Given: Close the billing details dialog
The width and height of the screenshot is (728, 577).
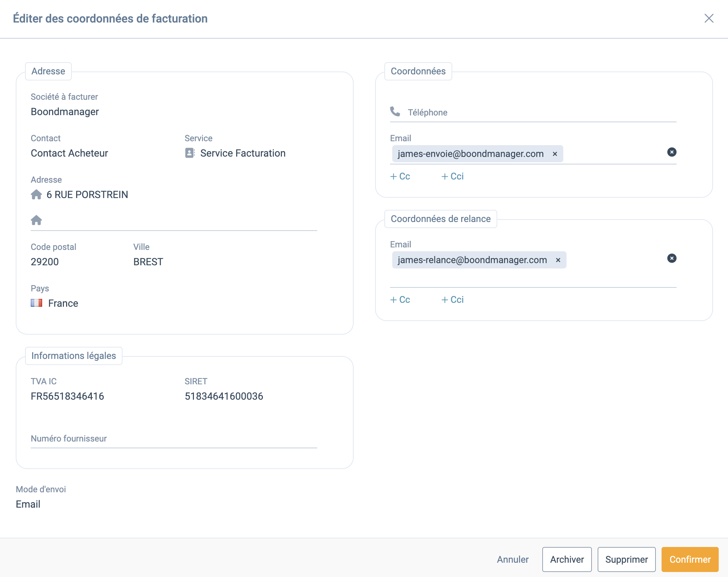Looking at the screenshot, I should tap(709, 18).
